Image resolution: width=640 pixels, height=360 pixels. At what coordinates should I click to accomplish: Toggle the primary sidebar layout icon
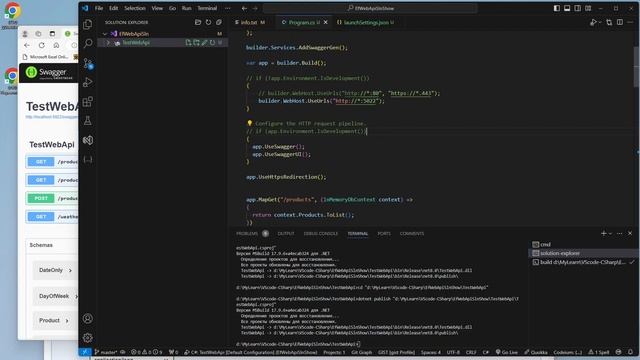(x=557, y=8)
